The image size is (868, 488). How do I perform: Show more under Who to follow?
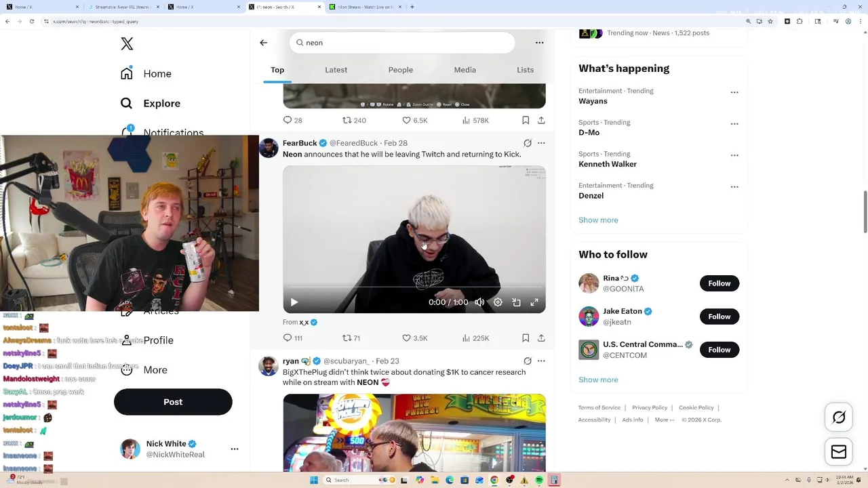tap(598, 380)
